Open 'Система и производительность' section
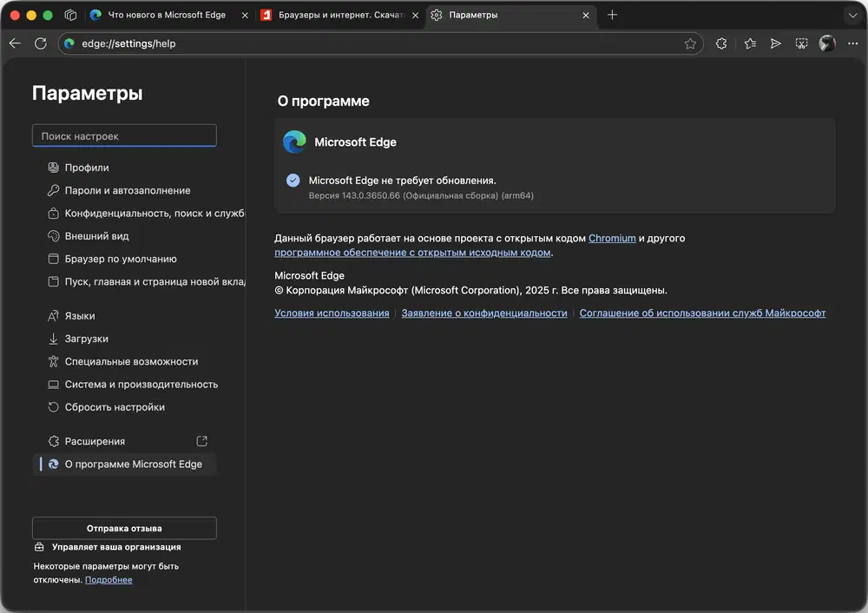The image size is (868, 613). point(124,385)
